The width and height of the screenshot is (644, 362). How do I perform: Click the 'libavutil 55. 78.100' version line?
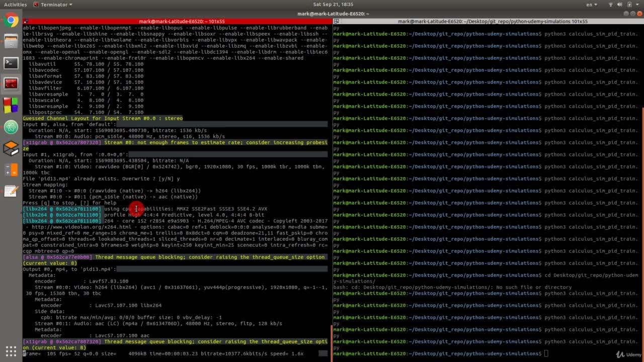click(x=86, y=64)
